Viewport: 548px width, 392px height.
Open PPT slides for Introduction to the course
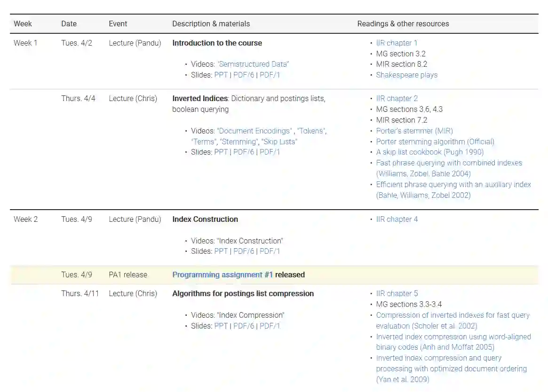221,75
